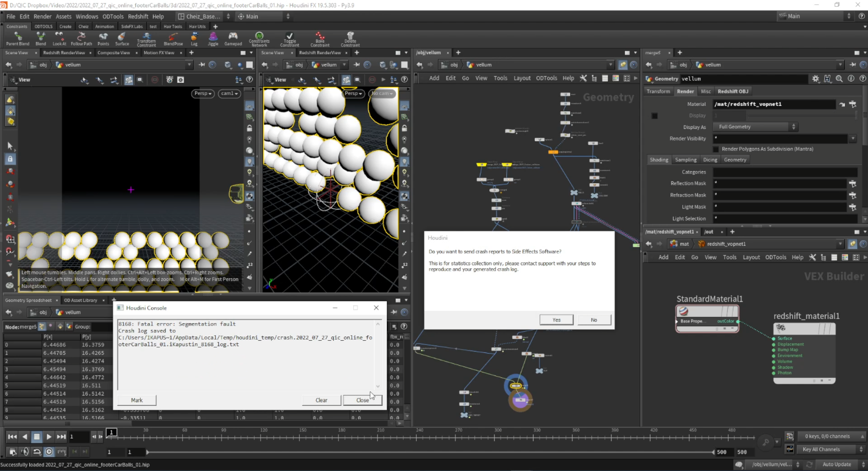Expand the cam1 camera dropdown

(x=229, y=94)
